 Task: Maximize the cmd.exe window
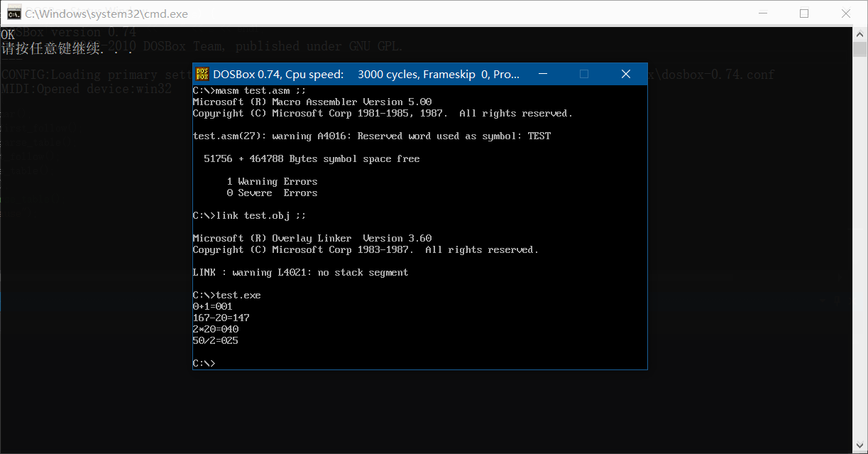(x=804, y=13)
